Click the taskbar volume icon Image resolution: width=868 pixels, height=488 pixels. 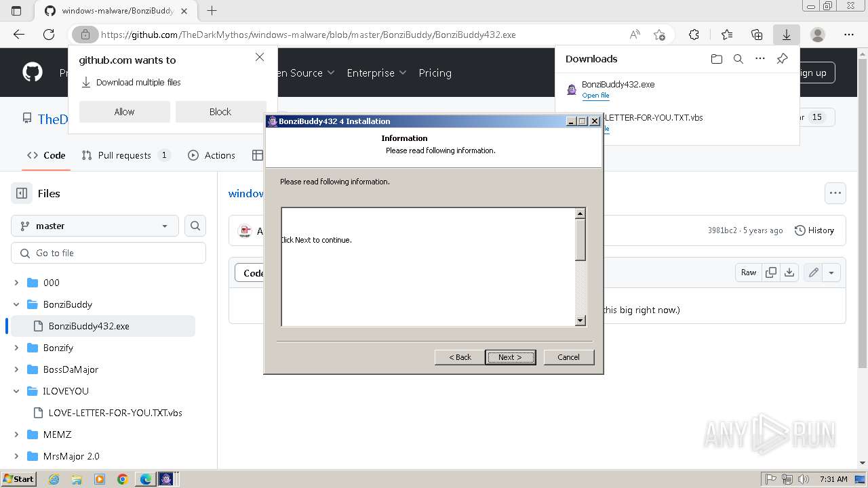tap(804, 479)
